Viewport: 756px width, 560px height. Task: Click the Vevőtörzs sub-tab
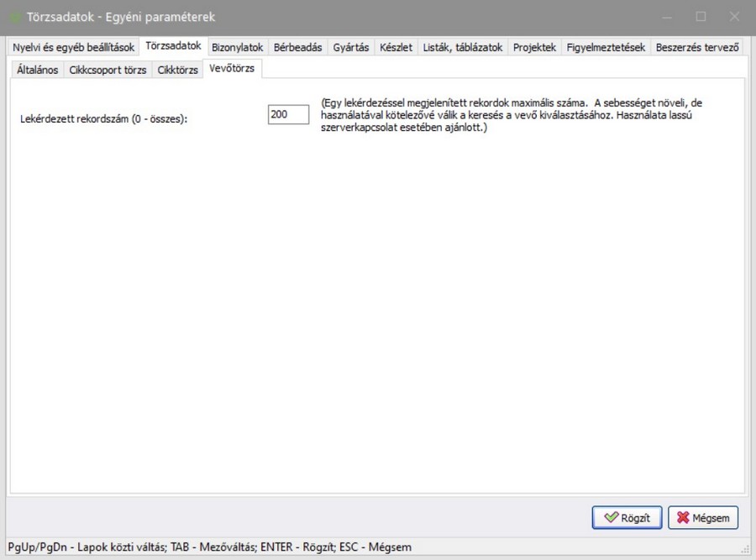pyautogui.click(x=233, y=69)
